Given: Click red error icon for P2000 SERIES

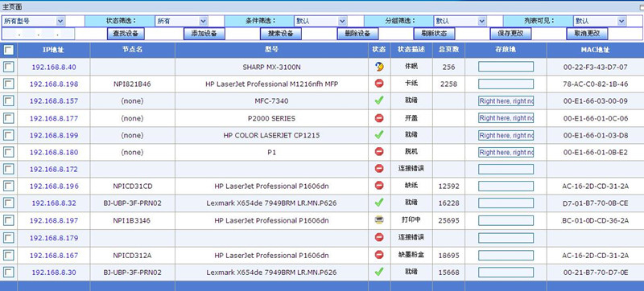Looking at the screenshot, I should 379,118.
